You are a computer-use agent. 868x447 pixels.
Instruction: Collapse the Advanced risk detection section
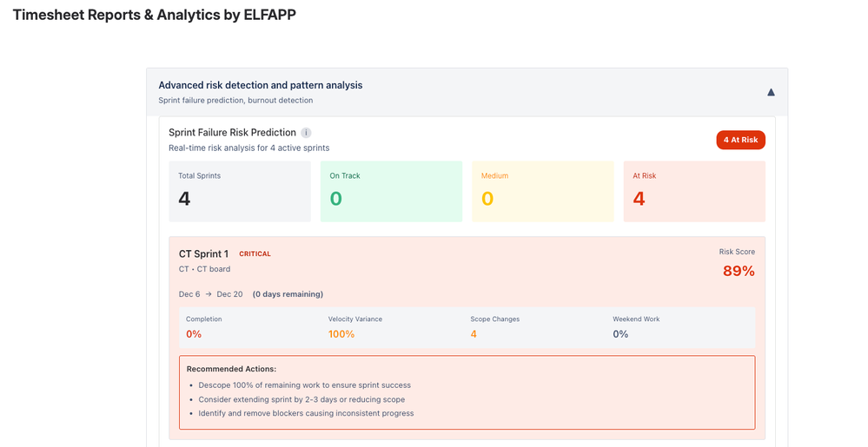770,92
